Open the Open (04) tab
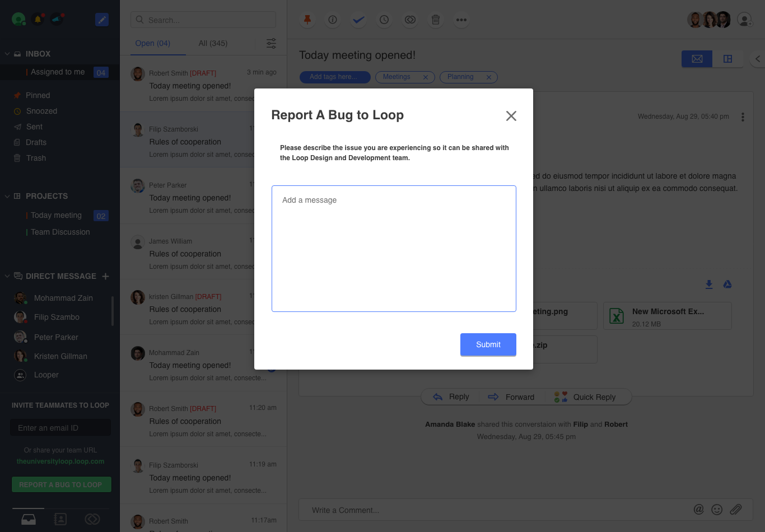The width and height of the screenshot is (765, 532). pyautogui.click(x=152, y=43)
